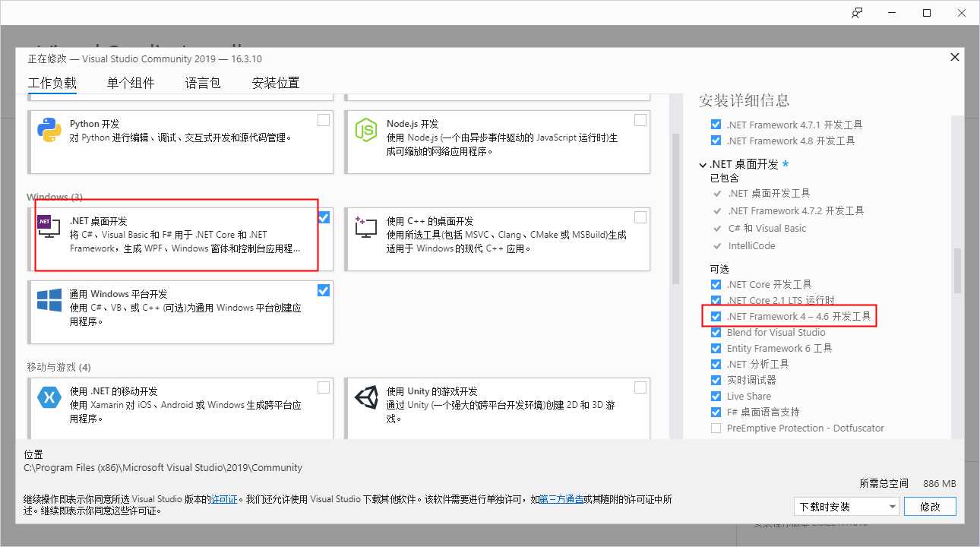Click the C# 和 Visual Basic included component
This screenshot has width=980, height=547.
pos(767,228)
